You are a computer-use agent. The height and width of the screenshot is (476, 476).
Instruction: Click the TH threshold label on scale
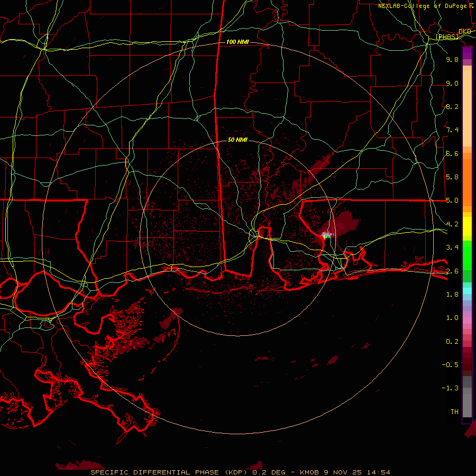pos(454,412)
